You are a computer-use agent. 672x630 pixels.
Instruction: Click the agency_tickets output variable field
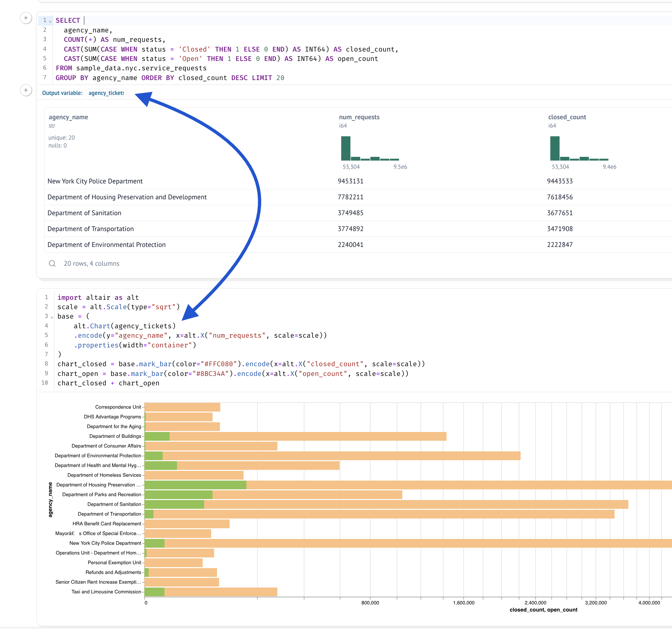(x=106, y=93)
